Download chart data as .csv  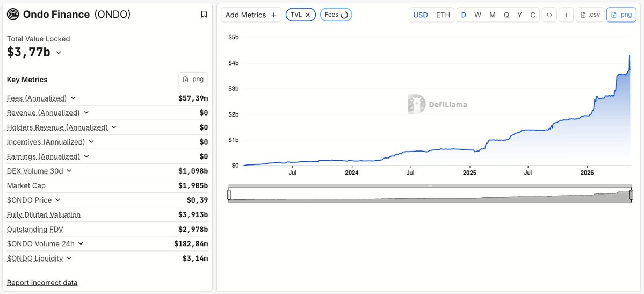589,15
